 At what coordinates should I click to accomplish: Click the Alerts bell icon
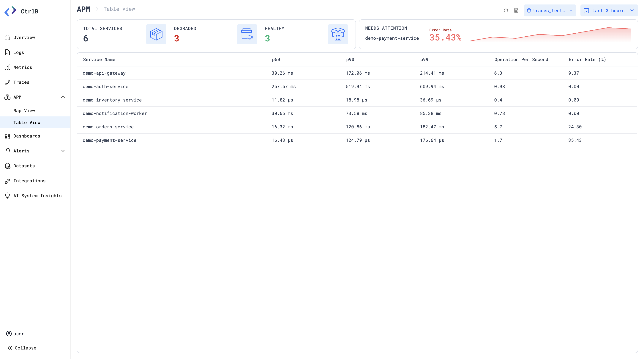8,151
